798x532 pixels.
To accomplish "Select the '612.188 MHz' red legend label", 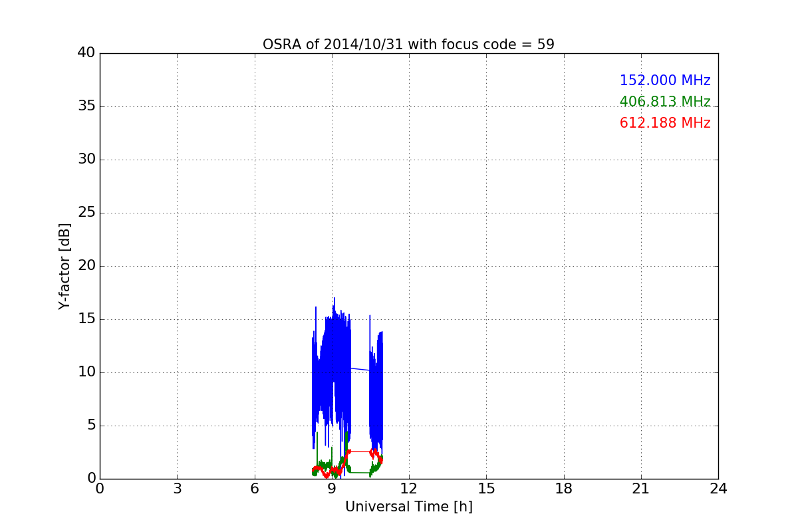I will point(665,123).
